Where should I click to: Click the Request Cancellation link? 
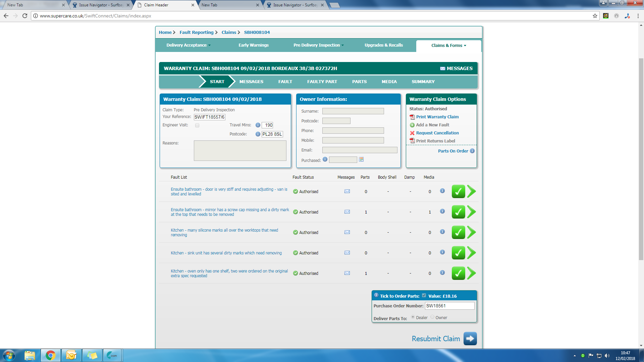click(x=437, y=133)
